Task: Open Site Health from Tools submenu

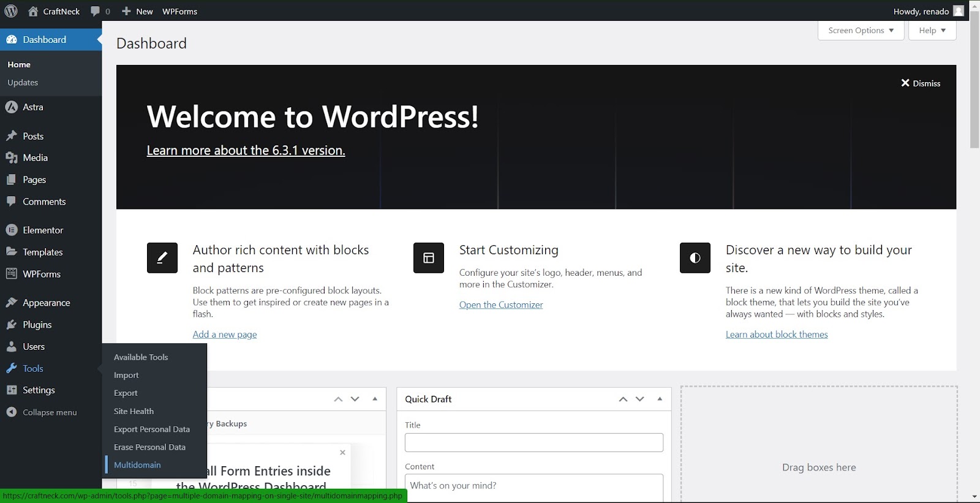Action: [134, 411]
